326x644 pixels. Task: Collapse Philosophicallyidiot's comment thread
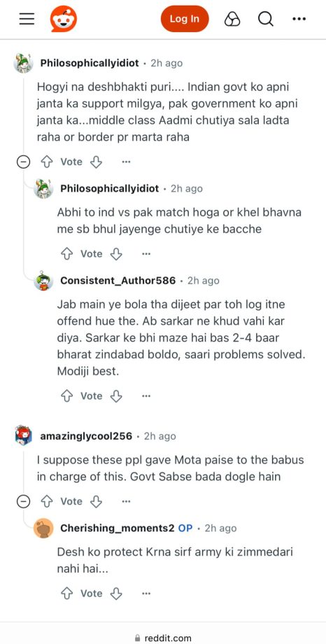23,162
